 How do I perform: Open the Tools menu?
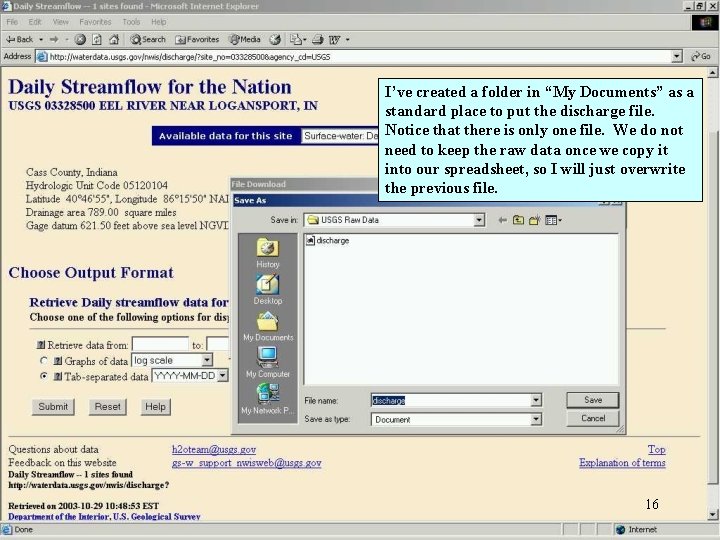pyautogui.click(x=131, y=22)
